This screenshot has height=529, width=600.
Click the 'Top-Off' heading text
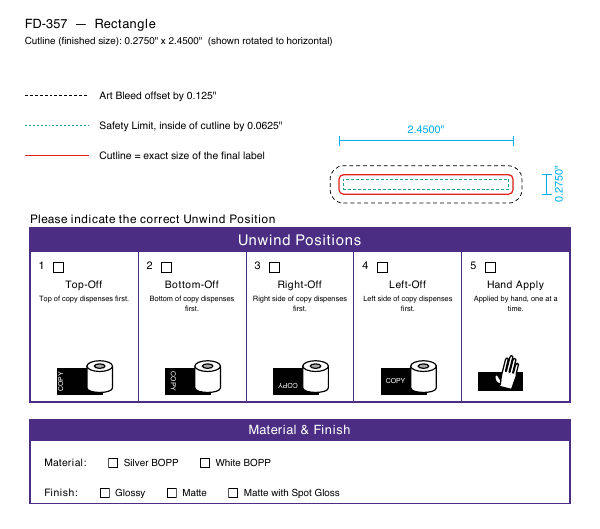pos(83,284)
